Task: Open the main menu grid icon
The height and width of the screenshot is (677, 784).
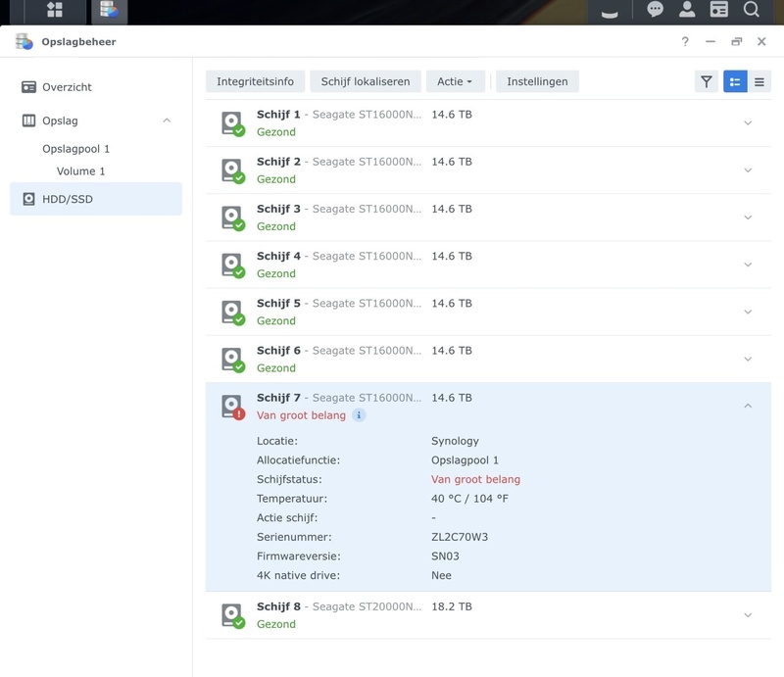Action: click(55, 9)
